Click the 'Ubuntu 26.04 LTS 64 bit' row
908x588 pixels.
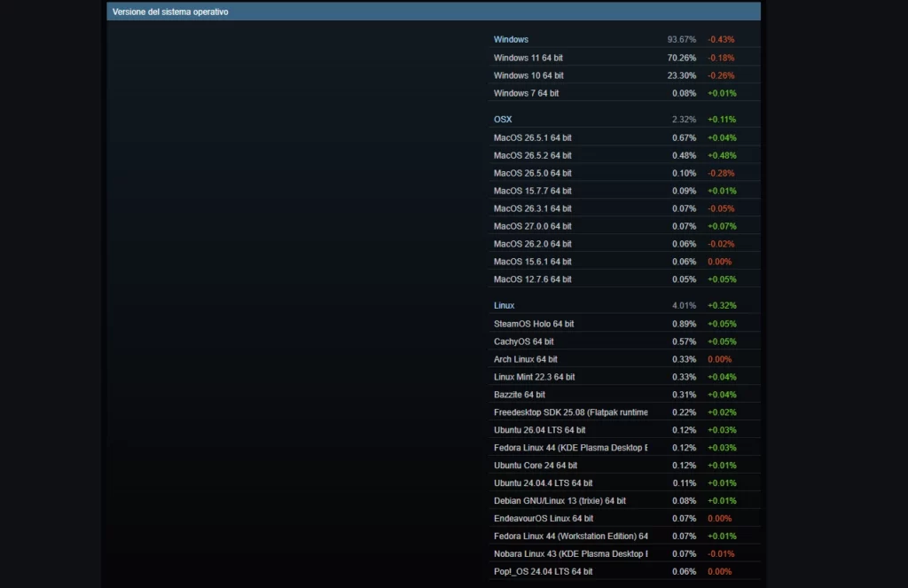tap(624, 430)
